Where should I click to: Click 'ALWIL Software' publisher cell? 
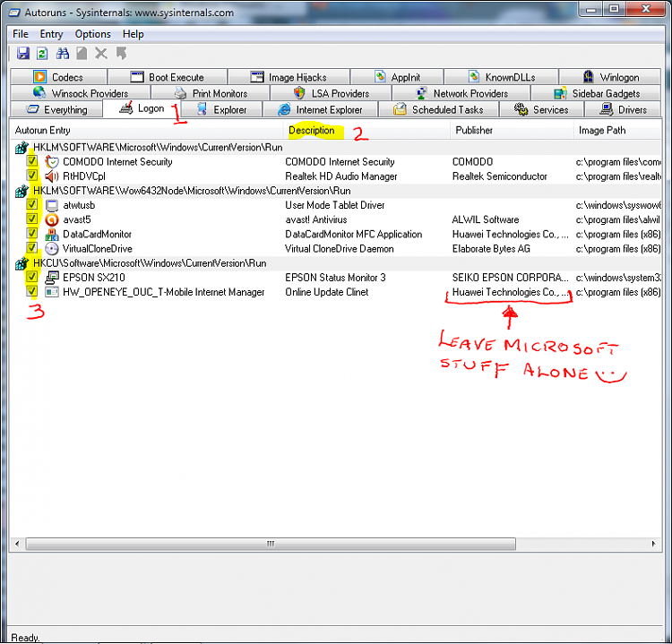[486, 219]
